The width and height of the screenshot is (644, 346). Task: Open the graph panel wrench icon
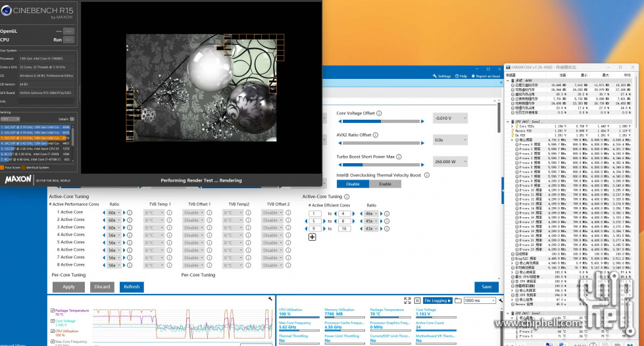point(270,299)
